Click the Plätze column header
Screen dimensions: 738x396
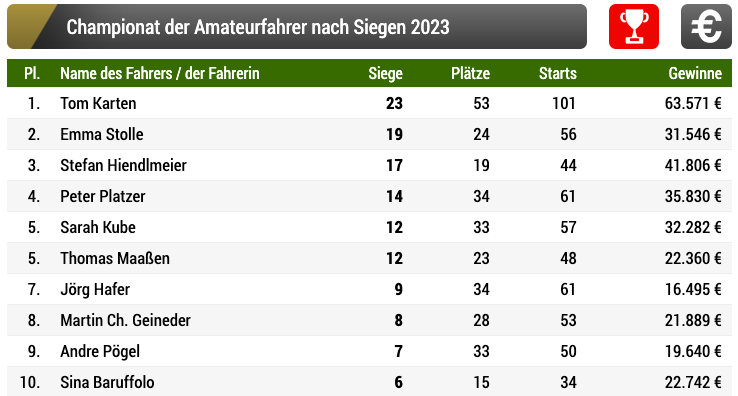click(x=470, y=73)
